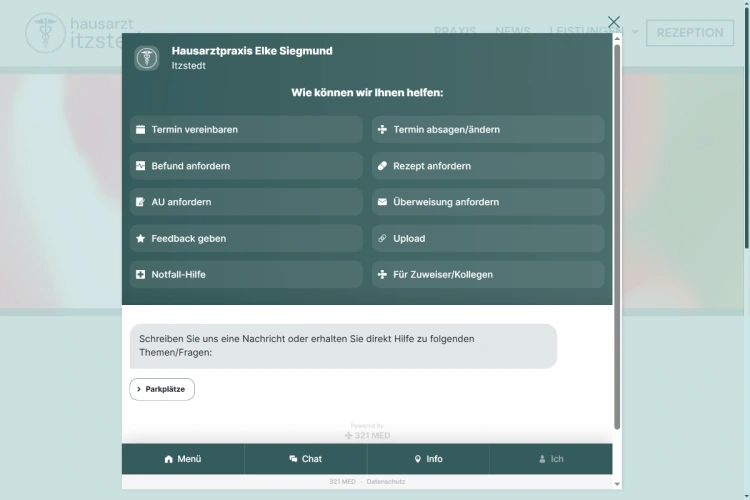Click the calendar icon for Termin vereinbaren
The width and height of the screenshot is (750, 500).
141,130
